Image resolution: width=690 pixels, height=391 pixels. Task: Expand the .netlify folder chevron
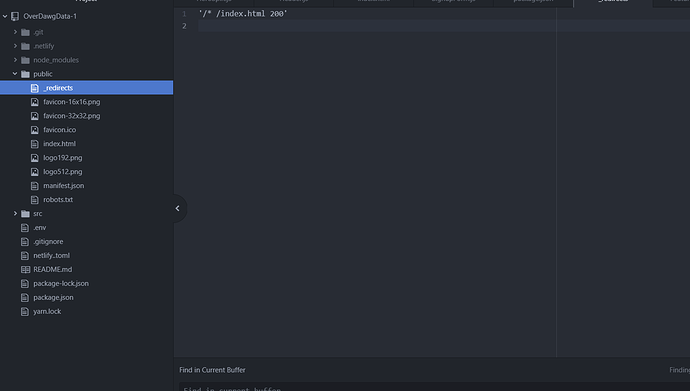tap(15, 46)
